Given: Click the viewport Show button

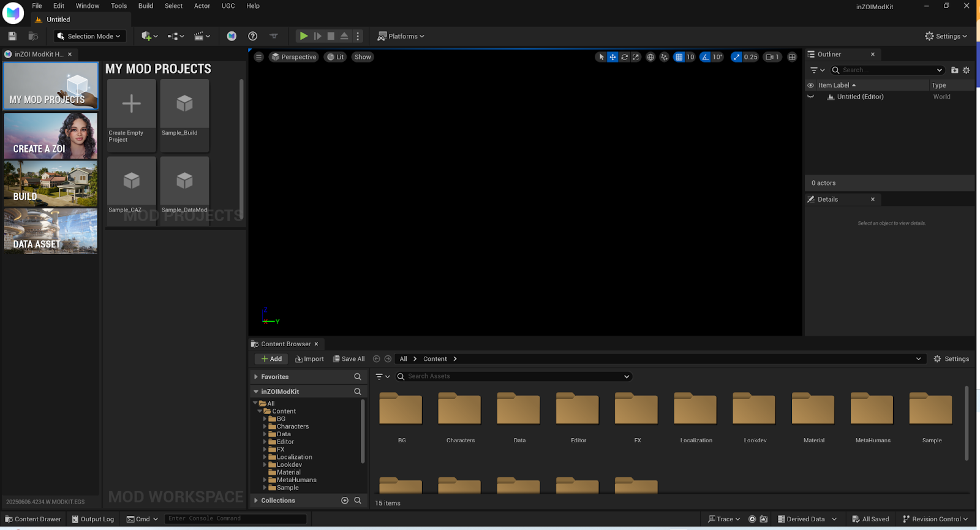Looking at the screenshot, I should pos(363,57).
